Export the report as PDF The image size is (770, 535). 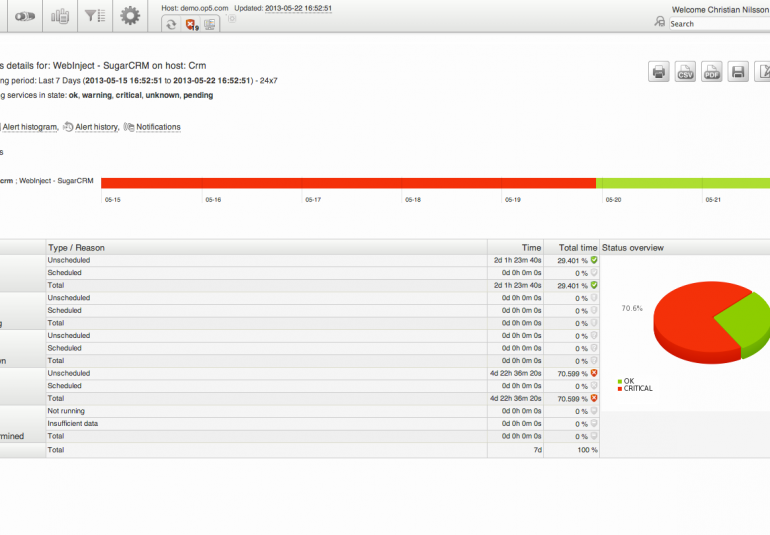pyautogui.click(x=712, y=72)
